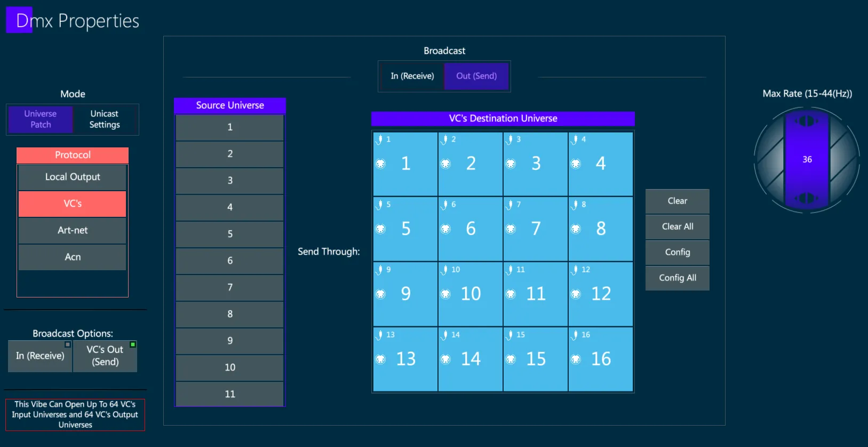The image size is (868, 447).
Task: Select the Universe Patch mode
Action: pos(41,119)
